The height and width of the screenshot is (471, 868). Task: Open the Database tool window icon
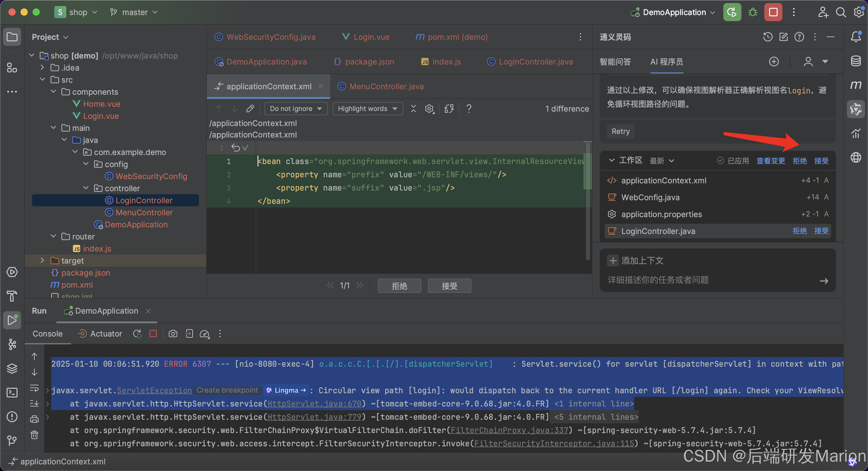point(856,61)
